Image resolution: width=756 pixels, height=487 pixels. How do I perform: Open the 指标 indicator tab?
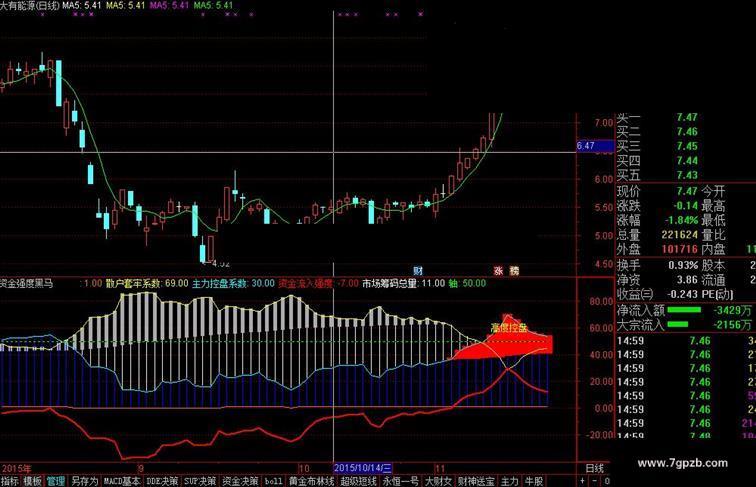pos(10,481)
